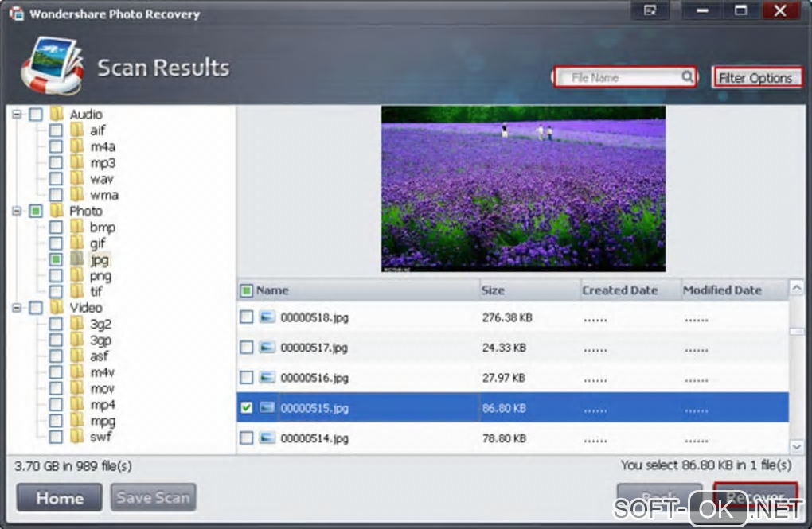This screenshot has height=529, width=812.
Task: Untick the checkbox for 00000515.jpg
Action: tap(247, 407)
